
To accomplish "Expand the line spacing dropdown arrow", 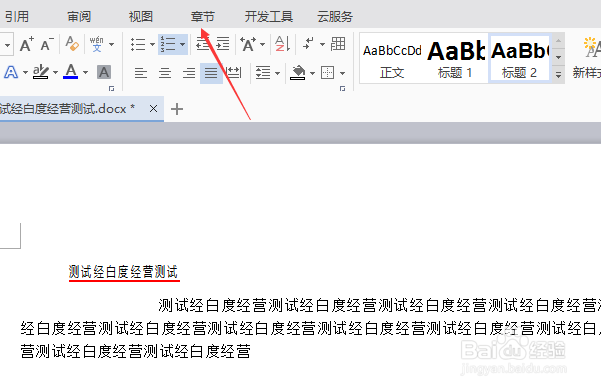I will (x=277, y=73).
